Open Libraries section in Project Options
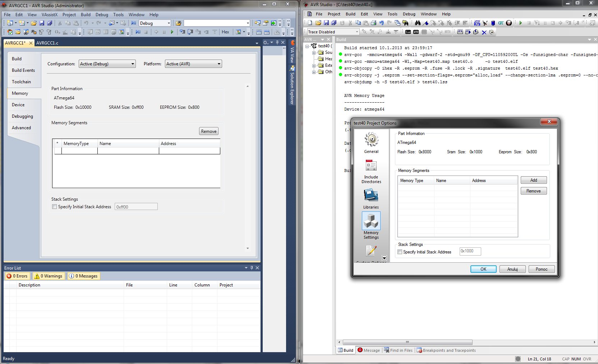The image size is (598, 364). 371,199
